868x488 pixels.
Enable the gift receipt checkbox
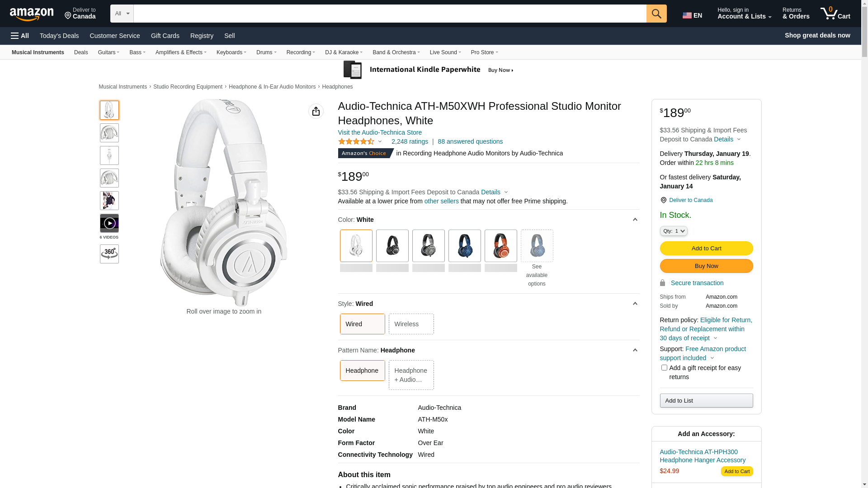click(664, 368)
